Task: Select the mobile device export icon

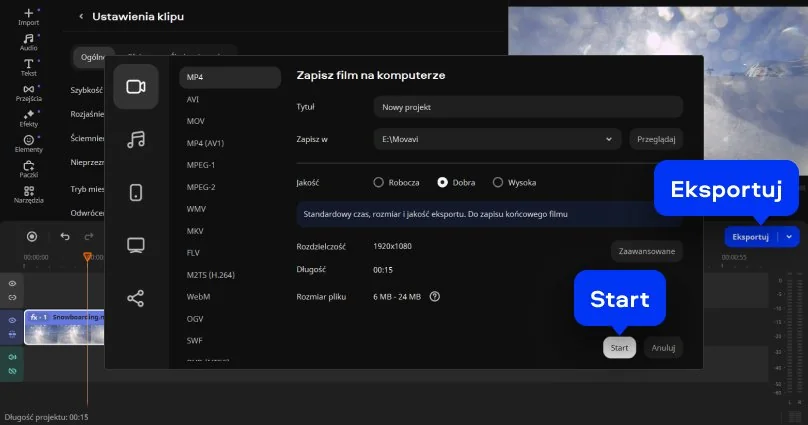Action: (x=136, y=192)
